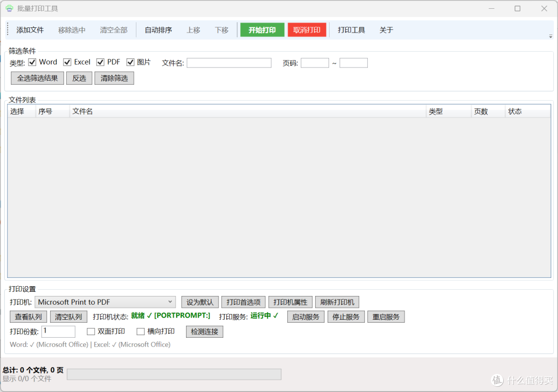Open the 关于 menu item

coord(386,30)
